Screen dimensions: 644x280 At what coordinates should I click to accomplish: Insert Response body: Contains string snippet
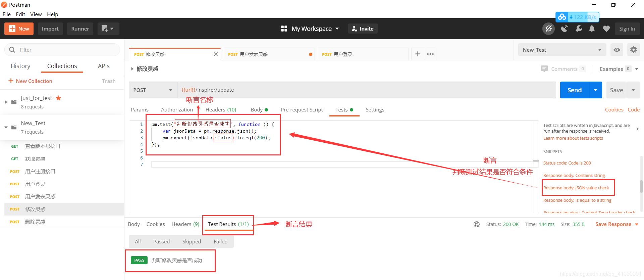574,176
